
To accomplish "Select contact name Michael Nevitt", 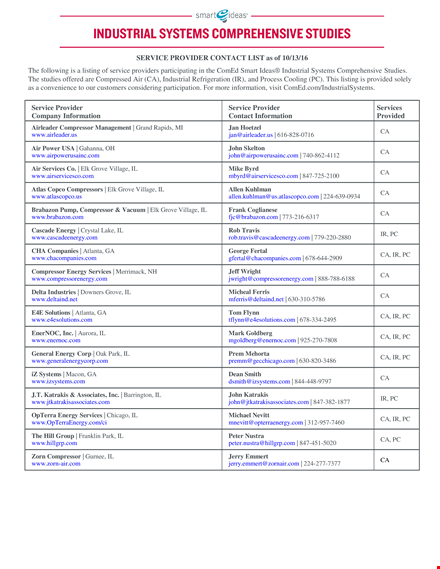I will (249, 416).
